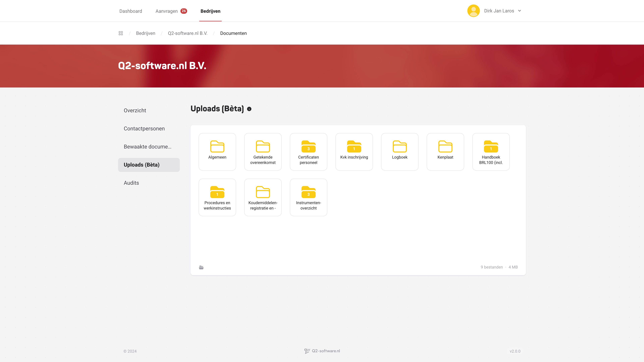Click the Q2-software.nl B.V. breadcrumb link

(188, 33)
